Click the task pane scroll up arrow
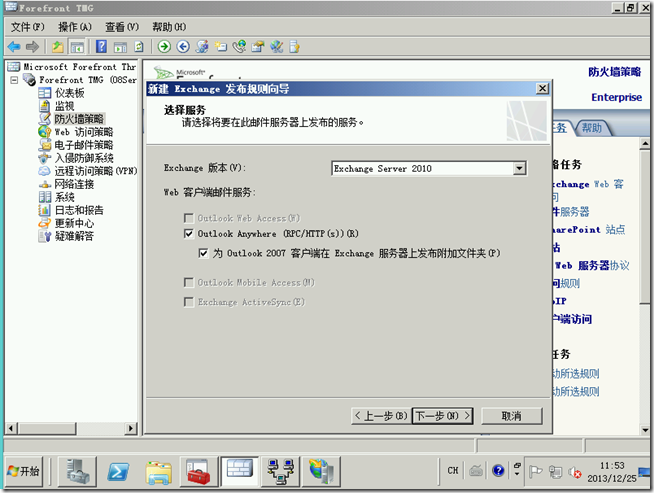Image resolution: width=654 pixels, height=493 pixels. tap(645, 144)
